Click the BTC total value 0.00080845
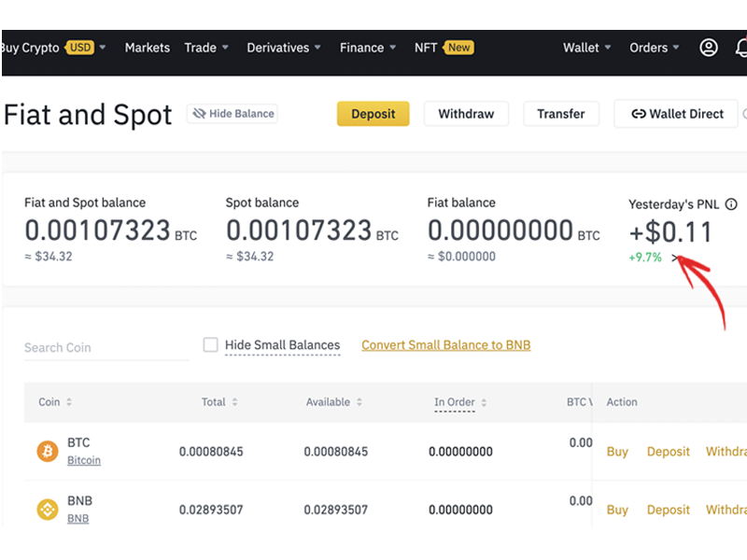Viewport: 747px width, 560px height. pos(211,452)
